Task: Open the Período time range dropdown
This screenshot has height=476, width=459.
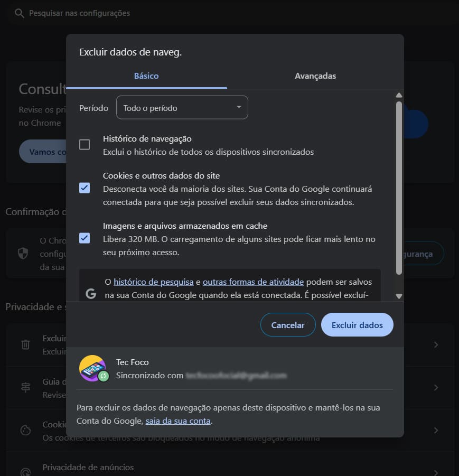Action: 182,108
